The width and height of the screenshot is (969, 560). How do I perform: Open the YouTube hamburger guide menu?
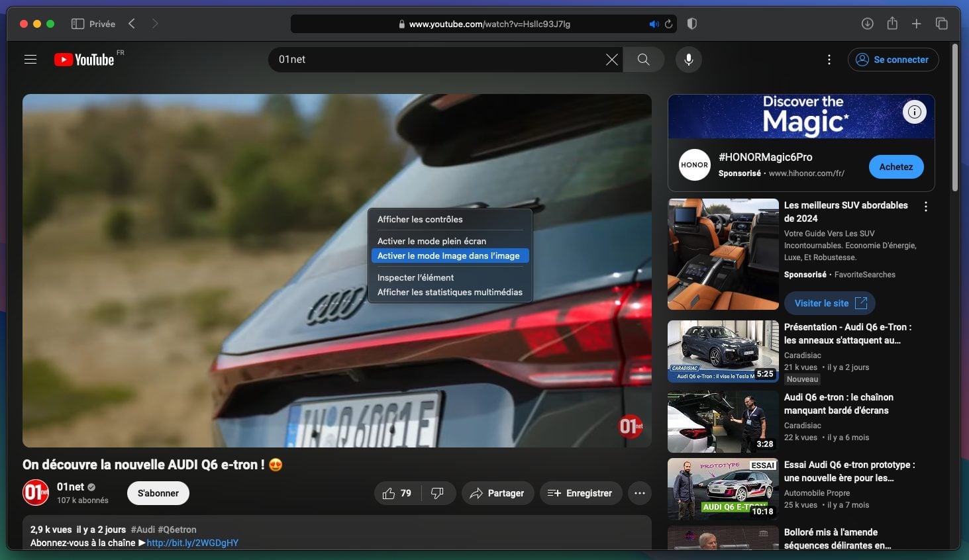coord(30,60)
